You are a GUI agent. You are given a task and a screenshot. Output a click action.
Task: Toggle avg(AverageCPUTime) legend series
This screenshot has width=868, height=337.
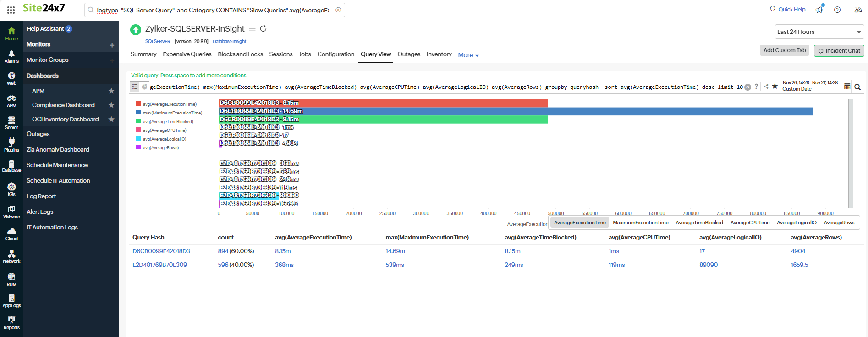tap(161, 130)
